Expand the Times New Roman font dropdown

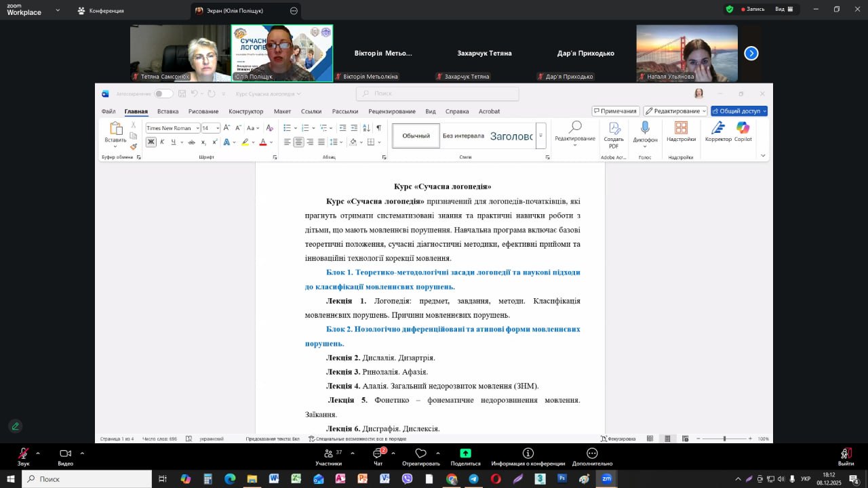(197, 128)
